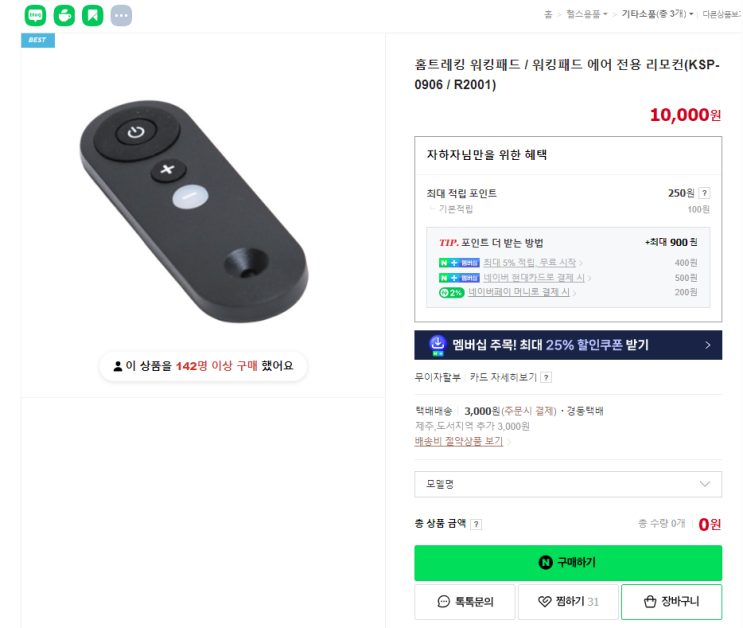Click the green blog share icon
Image resolution: width=743 pixels, height=628 pixels.
35,15
